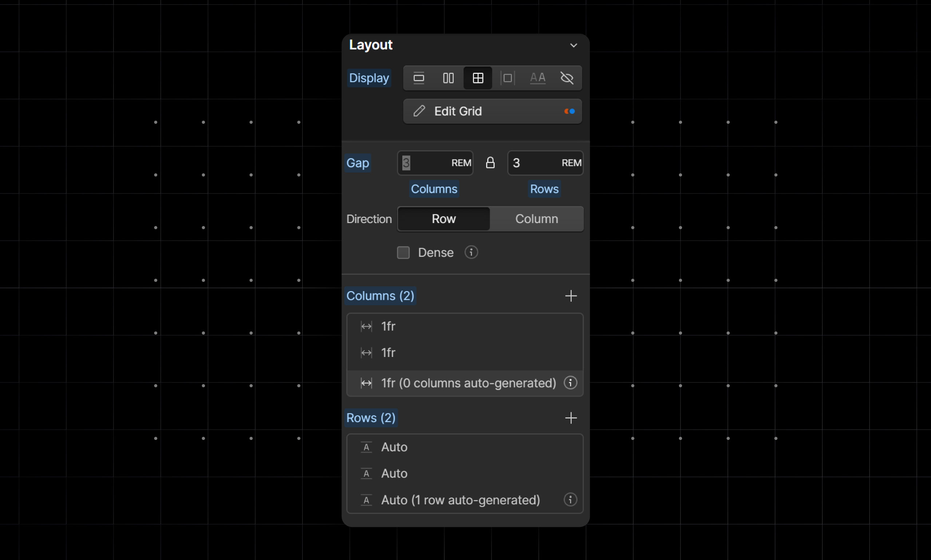931x560 pixels.
Task: Toggle the gap lock icon
Action: click(x=490, y=163)
